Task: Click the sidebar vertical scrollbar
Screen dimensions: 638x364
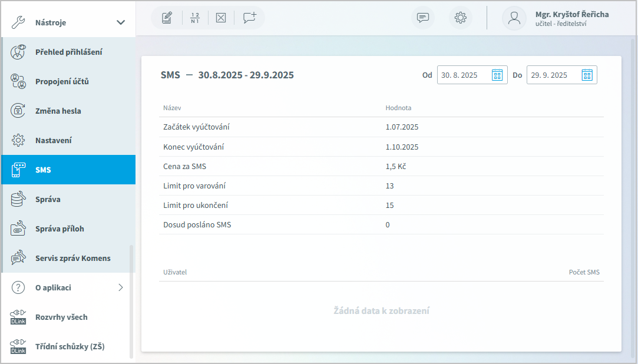Action: click(131, 300)
